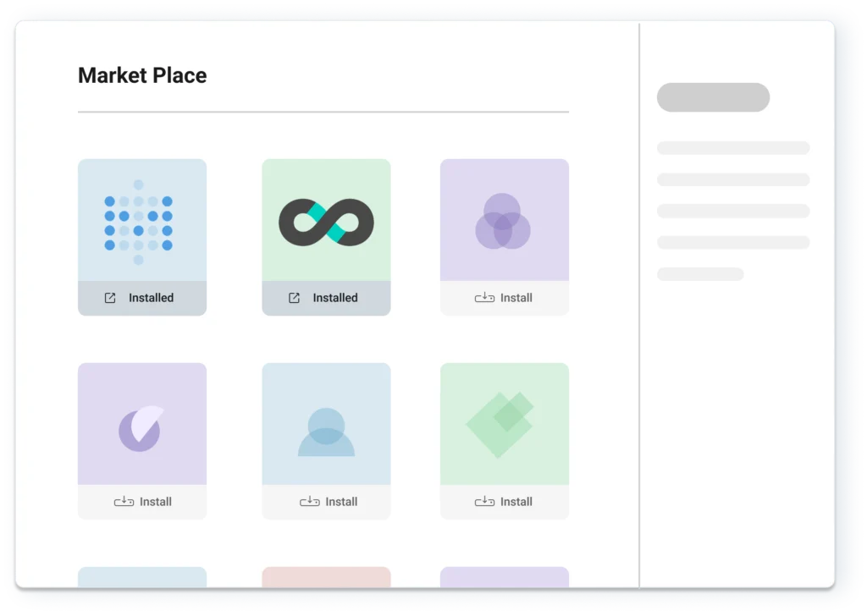Click the Market Place heading
This screenshot has height=616, width=867.
coord(142,75)
